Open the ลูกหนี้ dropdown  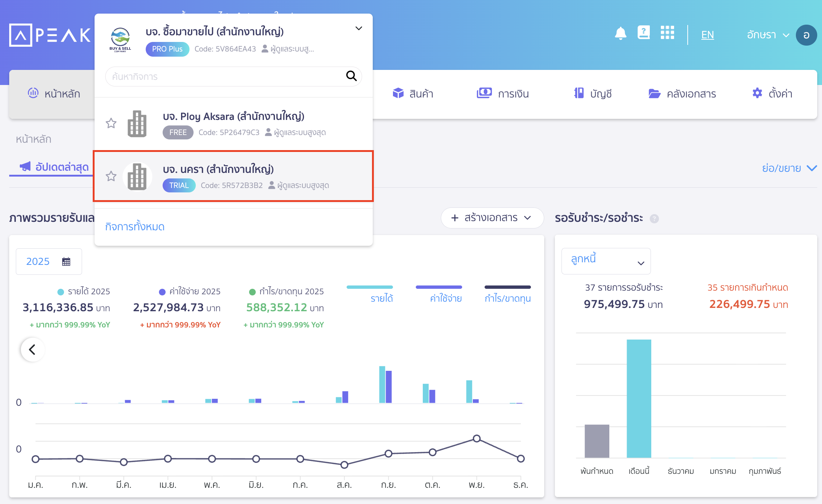coord(606,261)
